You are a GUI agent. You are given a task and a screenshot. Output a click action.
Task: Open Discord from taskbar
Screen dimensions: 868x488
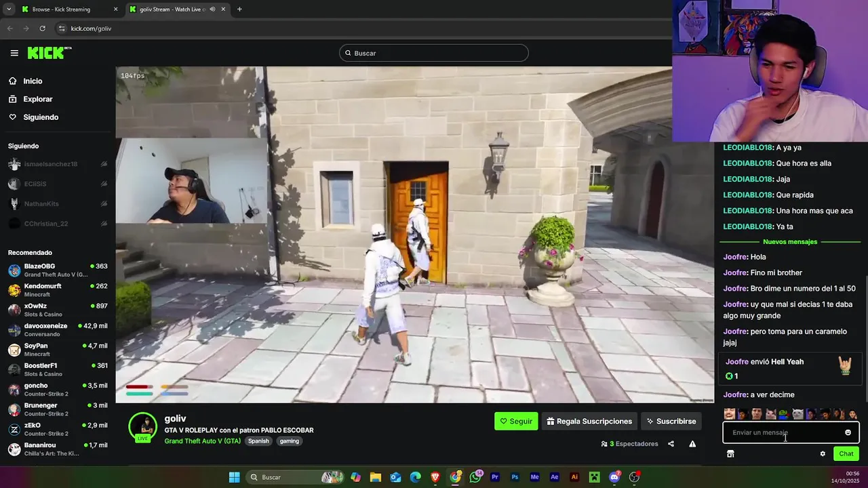tap(614, 477)
